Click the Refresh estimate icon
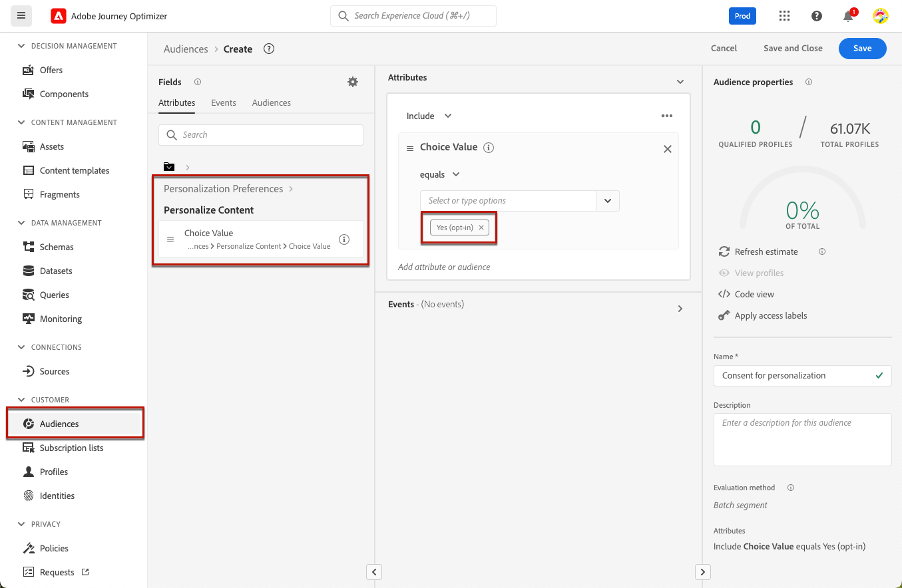Screen dimensions: 902x588 tap(724, 251)
